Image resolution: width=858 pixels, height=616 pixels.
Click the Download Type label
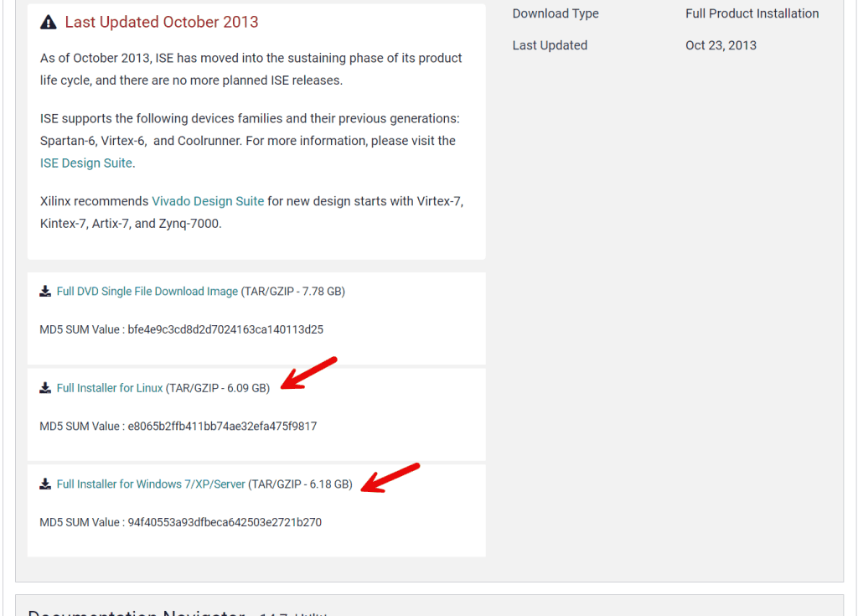[x=556, y=13]
